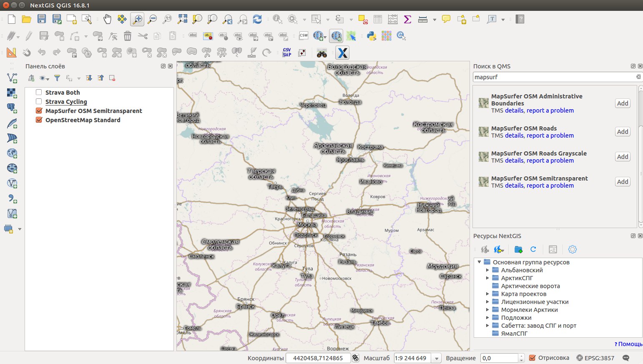Click the Save Project floppy icon
643x364 pixels.
tap(42, 19)
